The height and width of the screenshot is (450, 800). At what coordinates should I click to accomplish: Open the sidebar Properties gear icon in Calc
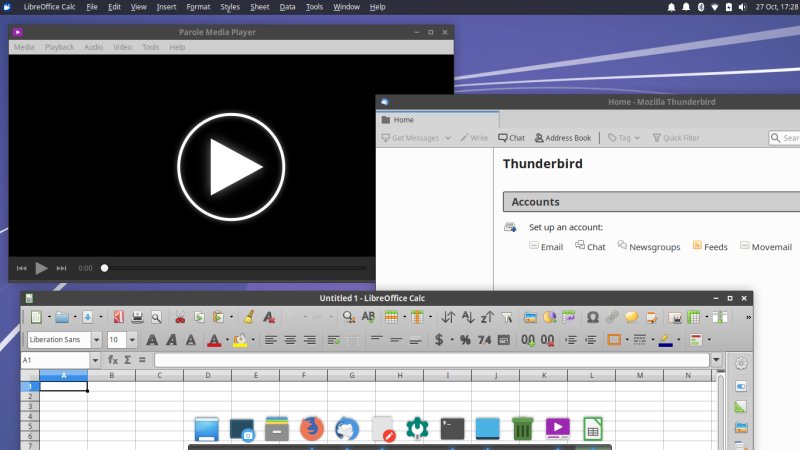coord(741,363)
